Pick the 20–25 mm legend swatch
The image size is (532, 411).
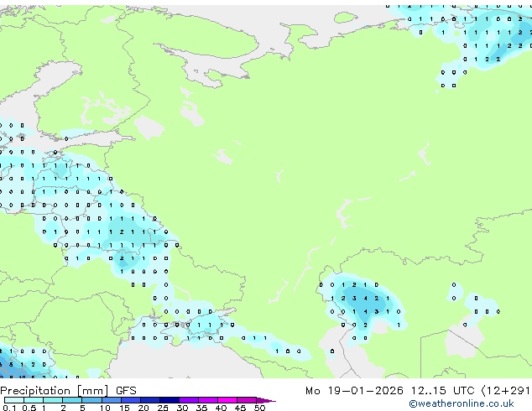coord(150,400)
